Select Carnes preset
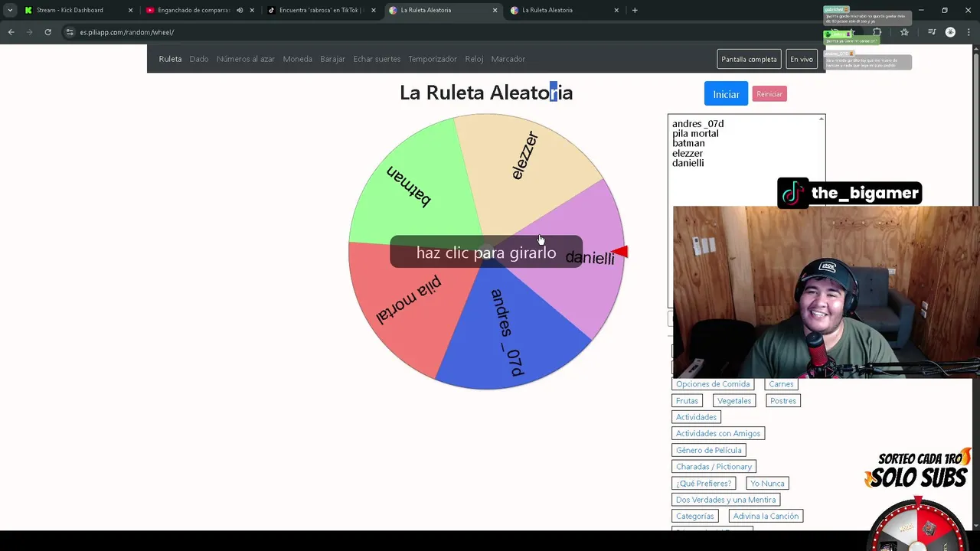980x551 pixels. pos(781,384)
